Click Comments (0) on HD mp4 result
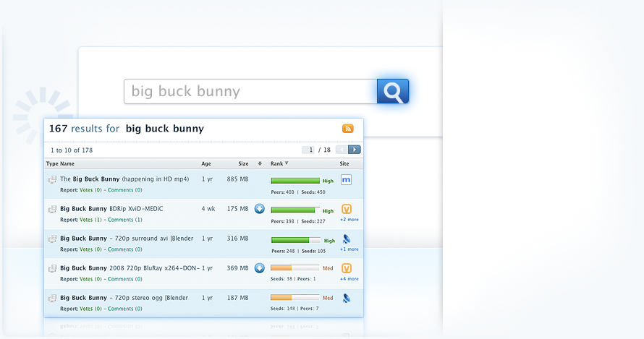Viewport: 644px width, 339px height. [x=125, y=190]
